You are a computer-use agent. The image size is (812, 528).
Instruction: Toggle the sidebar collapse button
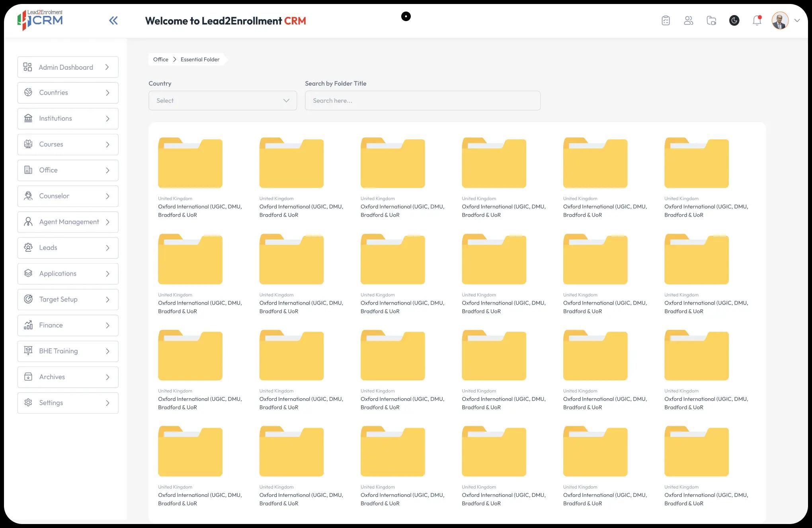(x=113, y=20)
